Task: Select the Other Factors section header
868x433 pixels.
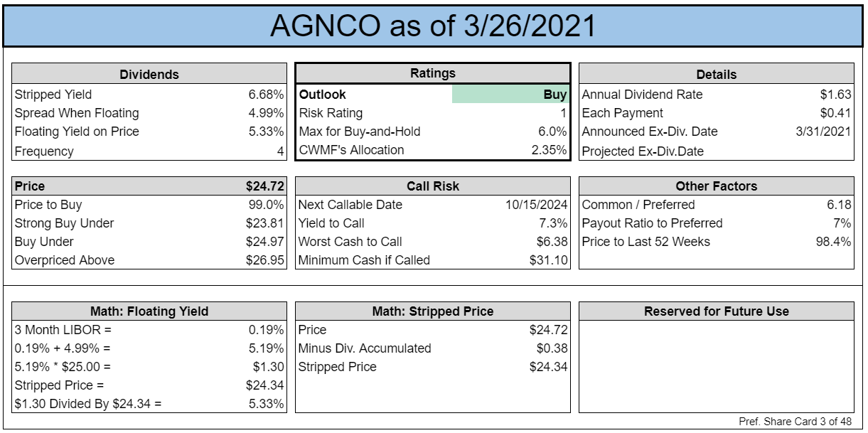Action: (717, 186)
